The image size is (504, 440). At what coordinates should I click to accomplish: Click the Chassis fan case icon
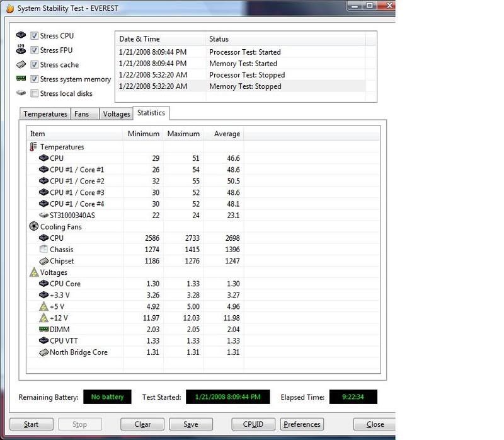tap(43, 249)
